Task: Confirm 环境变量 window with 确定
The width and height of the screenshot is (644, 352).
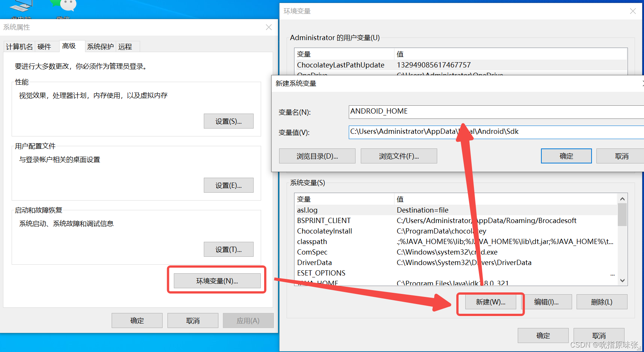Action: pyautogui.click(x=543, y=336)
